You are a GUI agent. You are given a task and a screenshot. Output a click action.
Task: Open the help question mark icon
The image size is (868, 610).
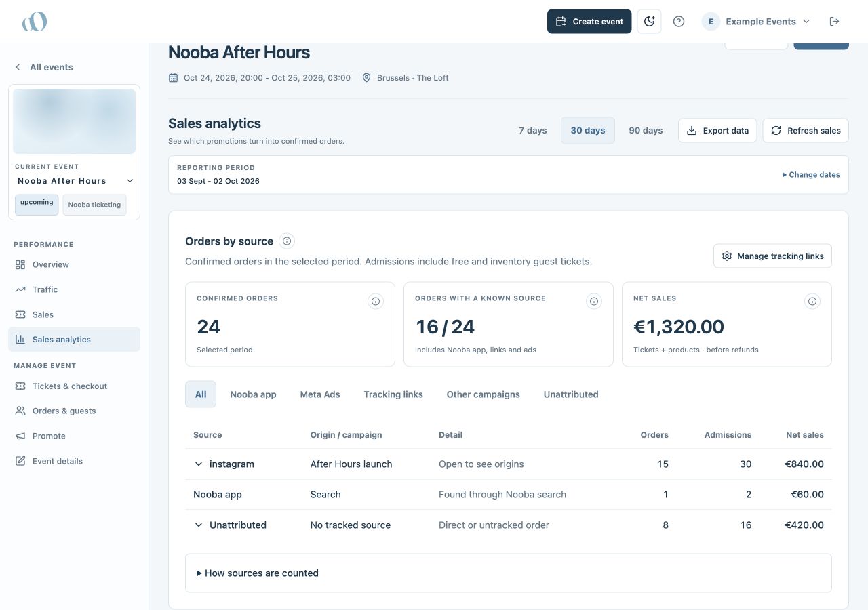678,22
